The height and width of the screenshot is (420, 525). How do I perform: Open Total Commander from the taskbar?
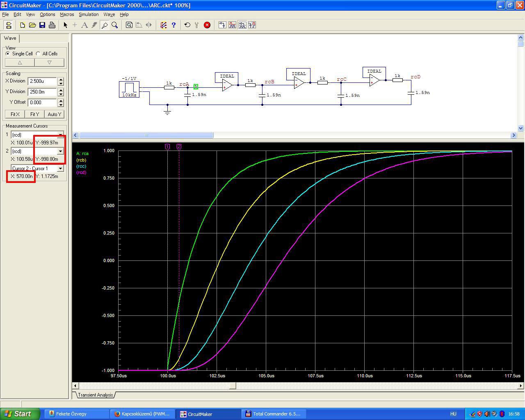(273, 414)
